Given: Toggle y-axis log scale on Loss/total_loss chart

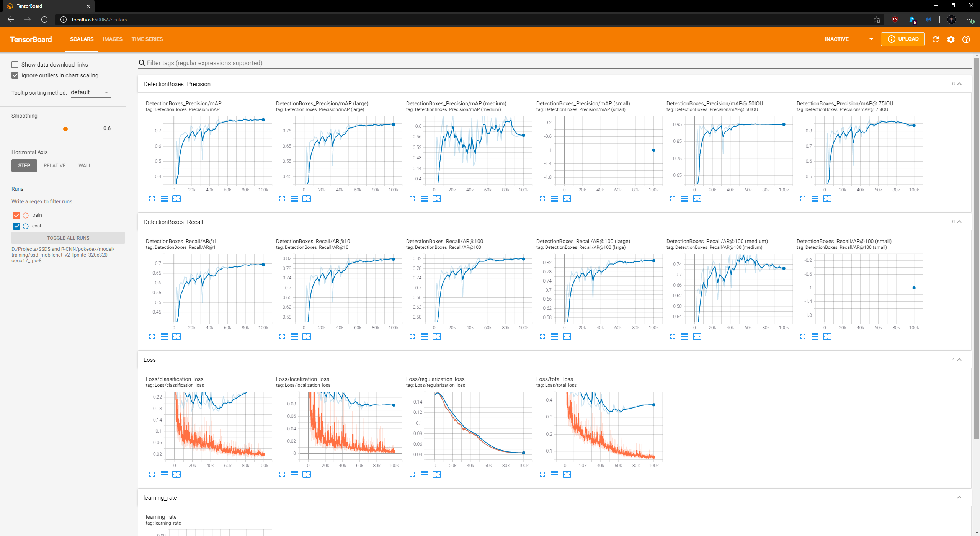Looking at the screenshot, I should 555,474.
